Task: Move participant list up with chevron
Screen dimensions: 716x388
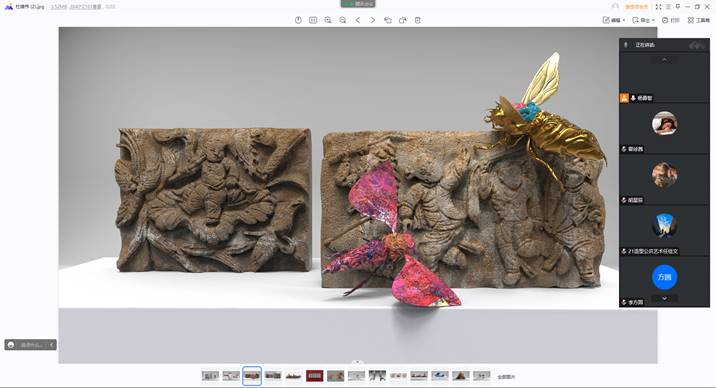Action: click(x=664, y=60)
